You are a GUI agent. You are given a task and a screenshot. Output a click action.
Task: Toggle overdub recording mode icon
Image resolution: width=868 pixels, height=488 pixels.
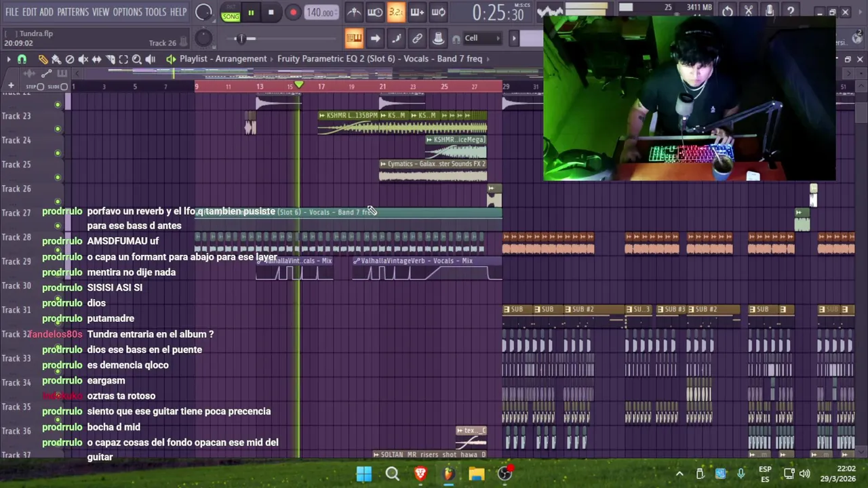click(417, 12)
